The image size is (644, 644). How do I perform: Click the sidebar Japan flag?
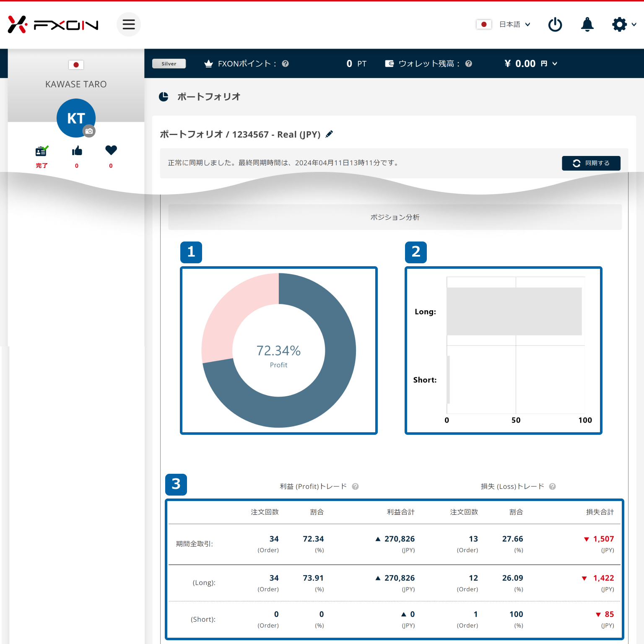pos(76,65)
